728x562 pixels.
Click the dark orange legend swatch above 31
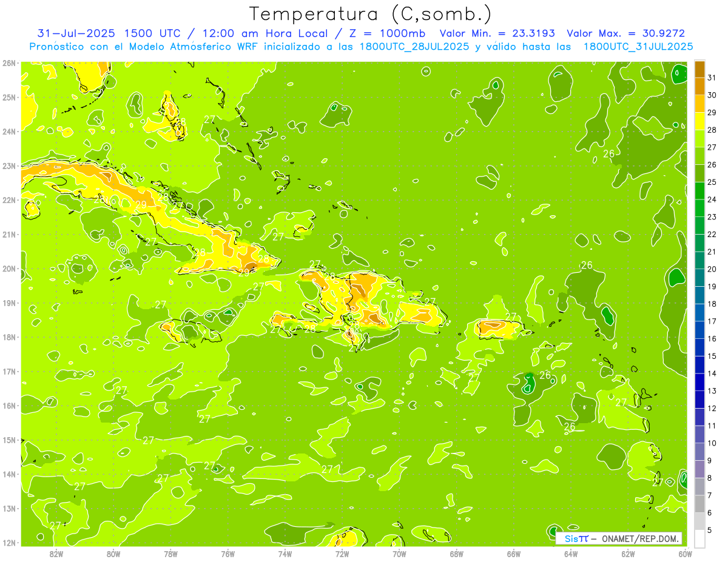coord(699,69)
